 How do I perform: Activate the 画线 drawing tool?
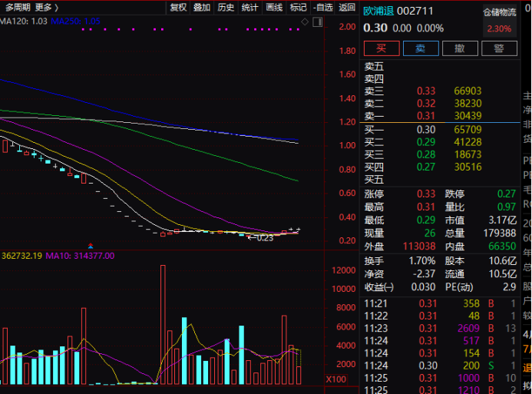(274, 7)
